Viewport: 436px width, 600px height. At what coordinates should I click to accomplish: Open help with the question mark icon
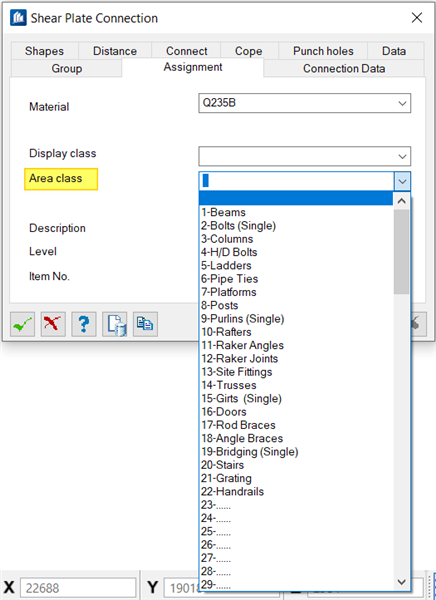click(84, 324)
